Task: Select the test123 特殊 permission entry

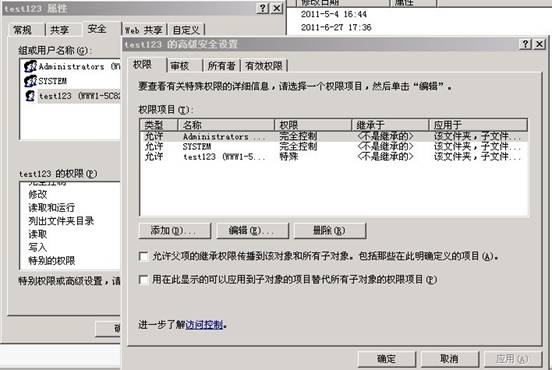Action: click(334, 157)
